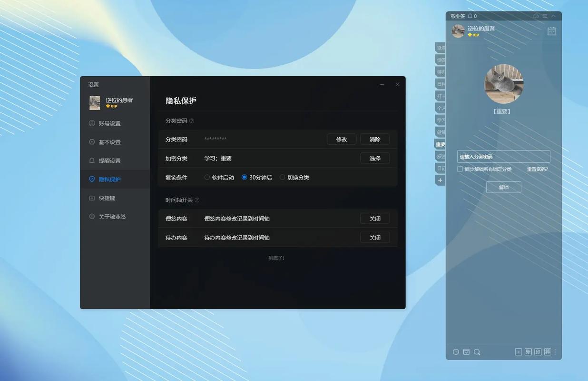Click 选择 to choose encrypted categories

[x=375, y=158]
